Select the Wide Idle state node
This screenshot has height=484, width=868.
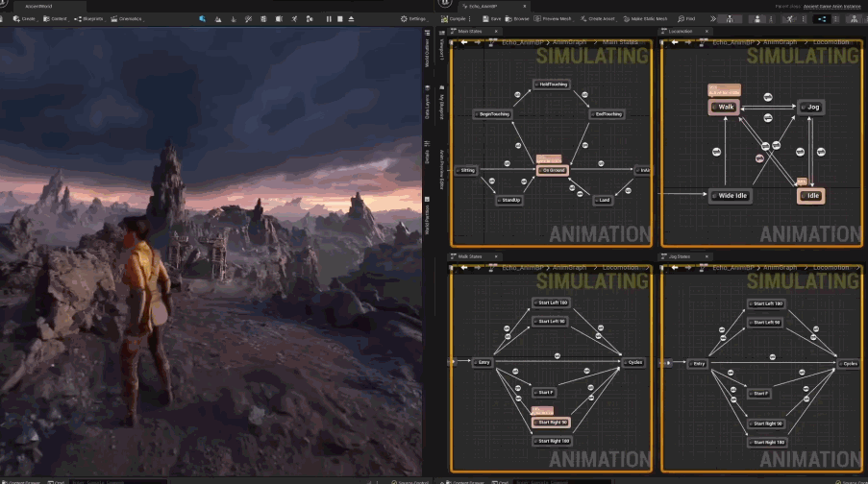731,196
